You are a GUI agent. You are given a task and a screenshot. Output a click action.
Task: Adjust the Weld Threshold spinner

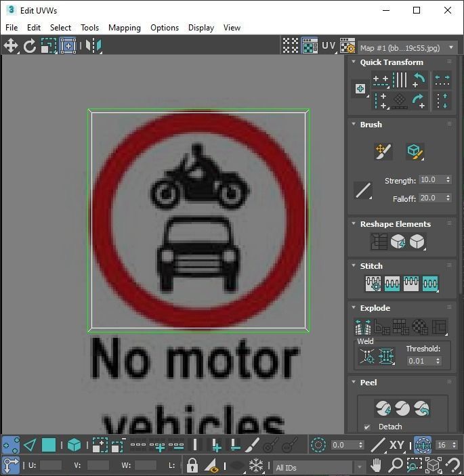[x=438, y=361]
